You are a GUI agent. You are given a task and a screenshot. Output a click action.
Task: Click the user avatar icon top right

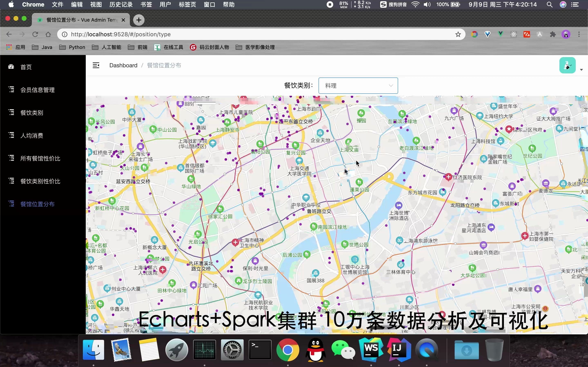[568, 65]
